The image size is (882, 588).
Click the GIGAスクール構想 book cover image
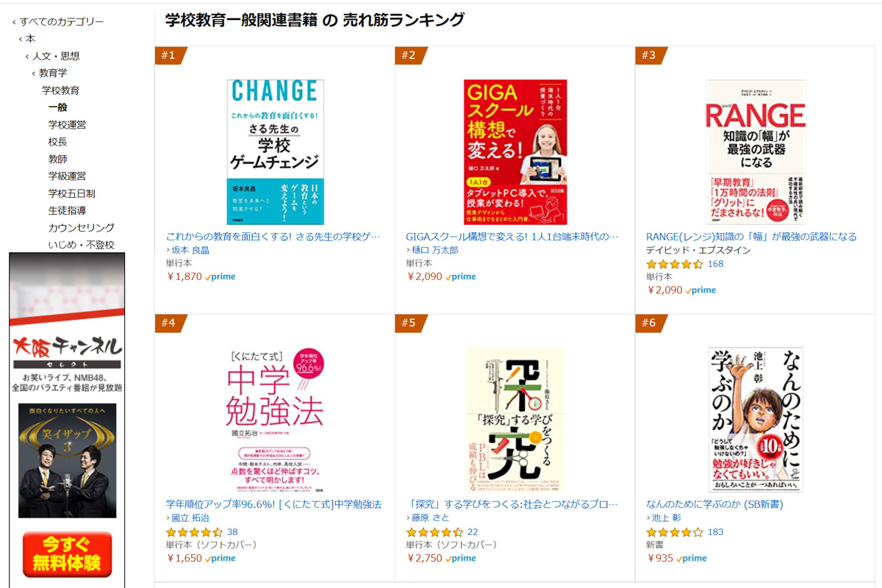pyautogui.click(x=514, y=151)
